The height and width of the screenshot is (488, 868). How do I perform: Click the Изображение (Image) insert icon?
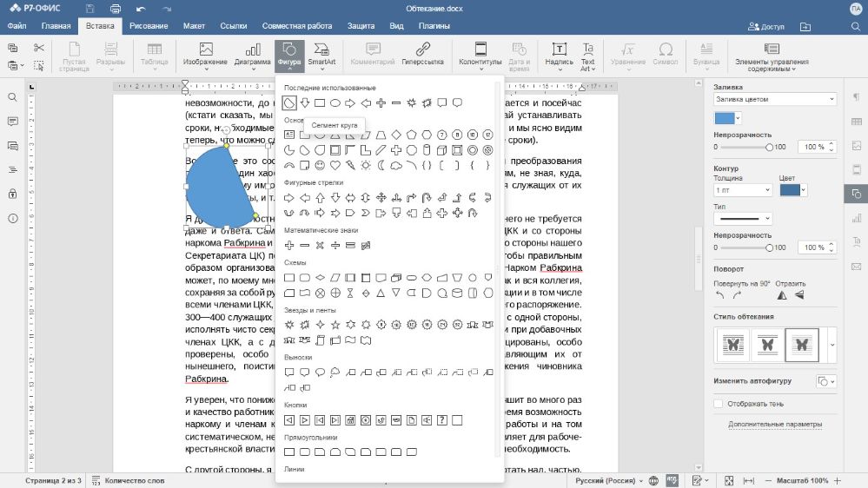click(x=206, y=54)
